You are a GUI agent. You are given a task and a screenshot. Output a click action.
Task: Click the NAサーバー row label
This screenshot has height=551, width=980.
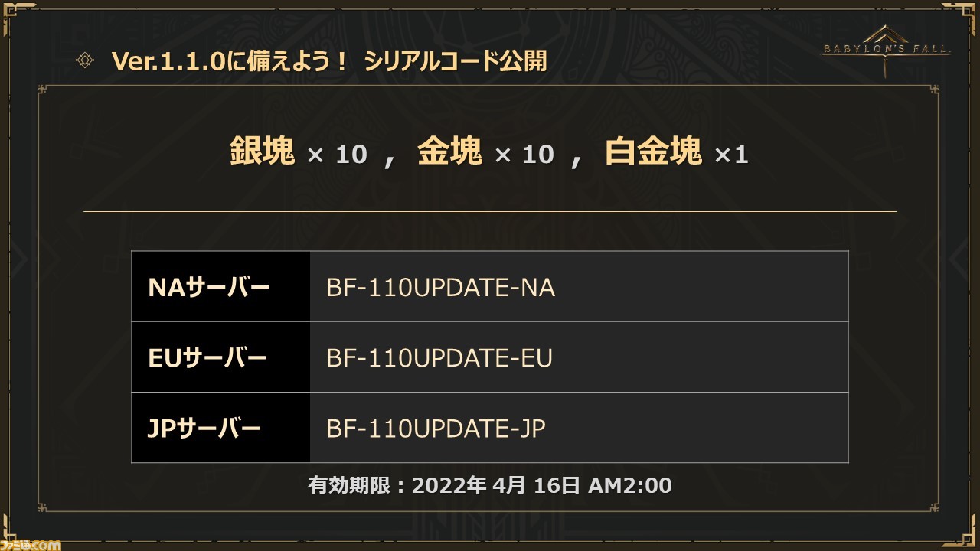209,288
